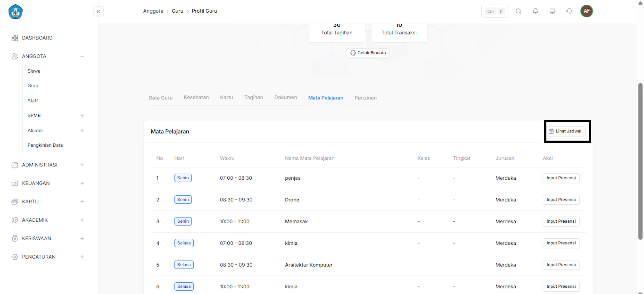644x294 pixels.
Task: Click the Ctrl K shortcut box
Action: coord(495,11)
